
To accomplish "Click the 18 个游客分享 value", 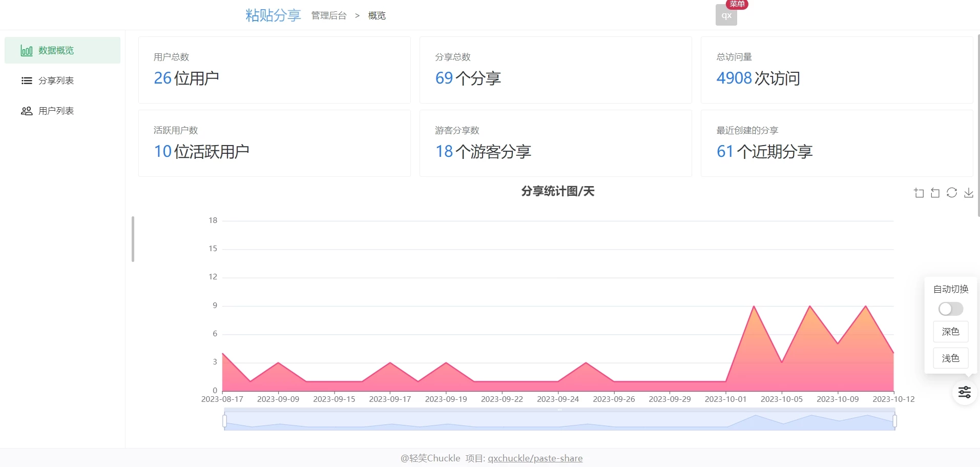I will [483, 151].
